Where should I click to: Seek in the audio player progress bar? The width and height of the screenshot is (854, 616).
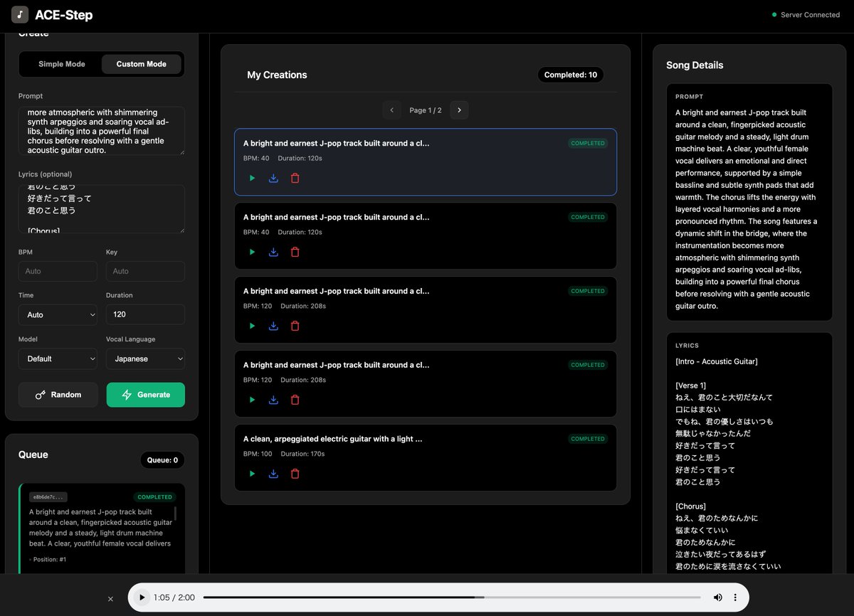point(452,598)
